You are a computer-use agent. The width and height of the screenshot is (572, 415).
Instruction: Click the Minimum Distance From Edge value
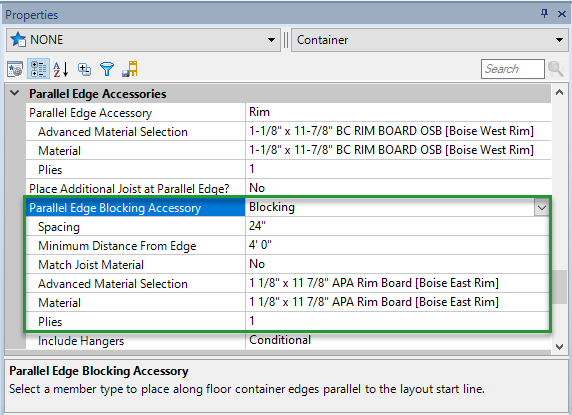pyautogui.click(x=260, y=245)
